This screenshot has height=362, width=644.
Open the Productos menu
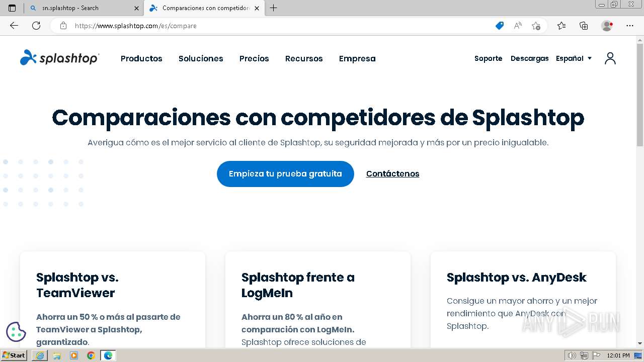(141, 58)
